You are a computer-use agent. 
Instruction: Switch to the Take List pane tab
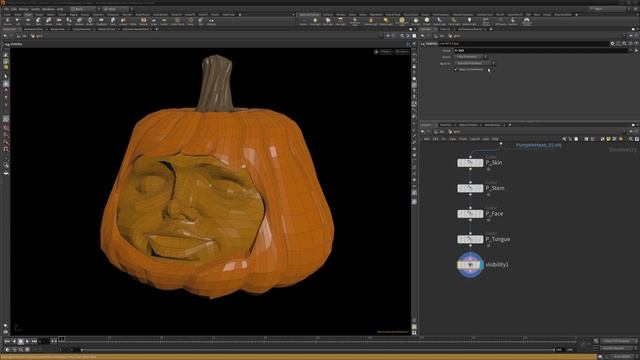tap(445, 29)
